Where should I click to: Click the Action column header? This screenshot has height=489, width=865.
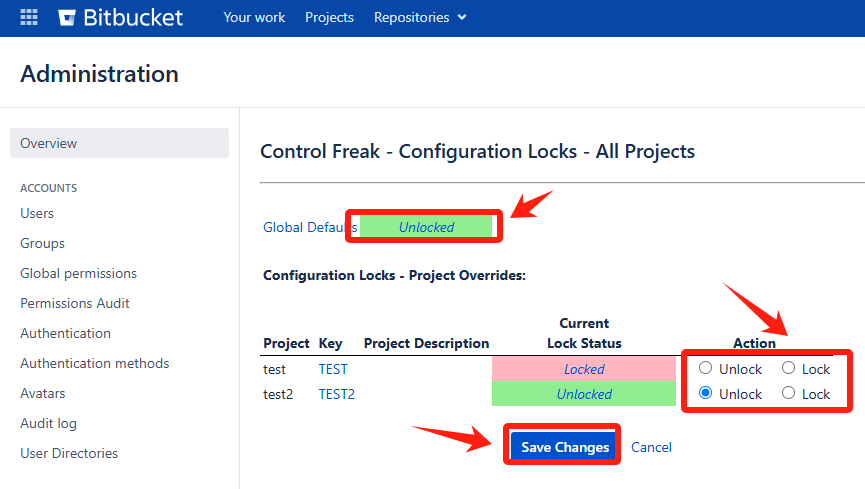(x=754, y=343)
